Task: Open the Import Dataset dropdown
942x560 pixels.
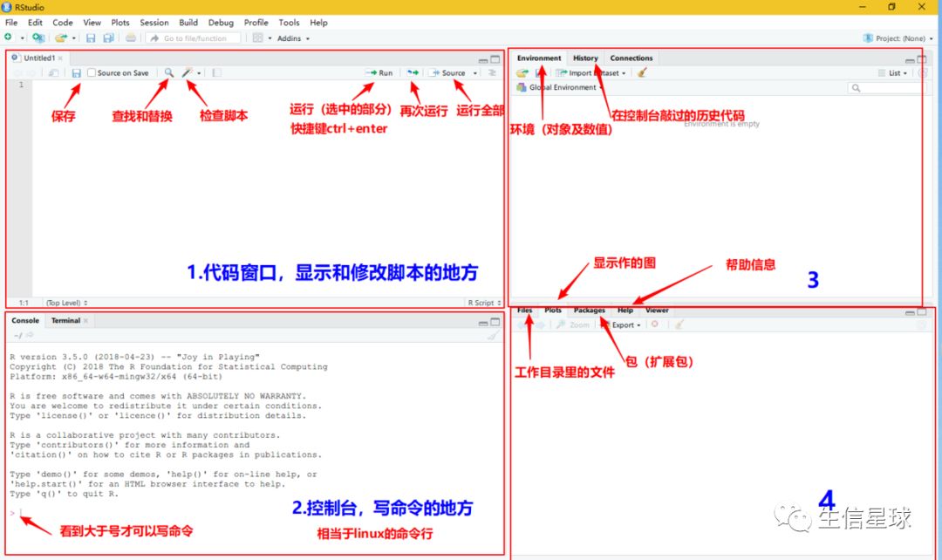Action: tap(591, 72)
